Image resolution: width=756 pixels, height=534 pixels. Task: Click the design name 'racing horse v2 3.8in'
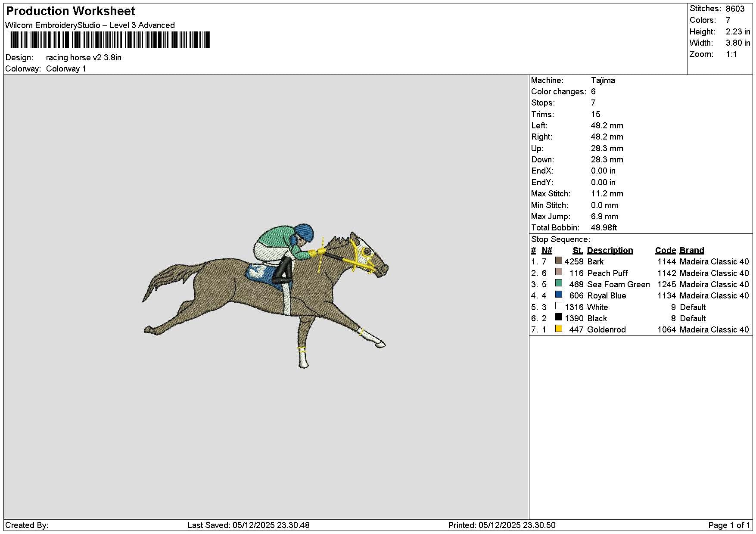point(84,57)
